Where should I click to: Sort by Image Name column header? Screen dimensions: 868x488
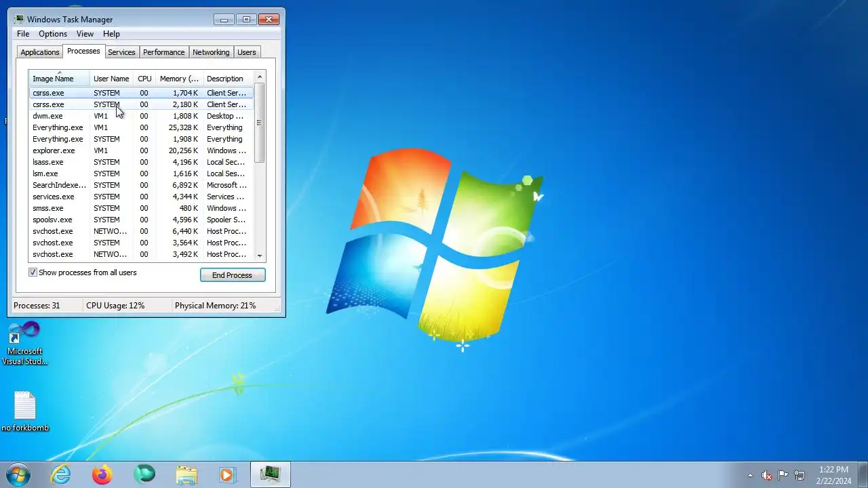tap(59, 79)
